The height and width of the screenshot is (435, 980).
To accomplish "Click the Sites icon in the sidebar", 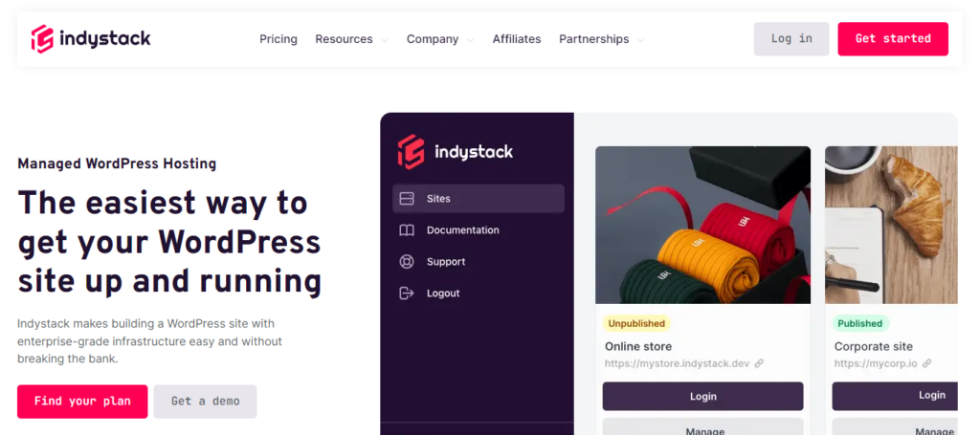I will [x=407, y=199].
